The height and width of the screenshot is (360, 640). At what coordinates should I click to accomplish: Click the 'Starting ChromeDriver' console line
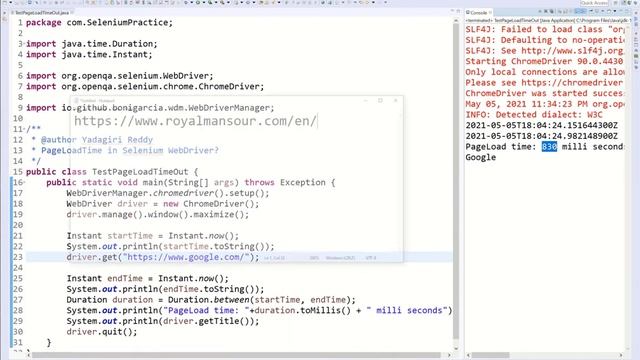[x=544, y=61]
